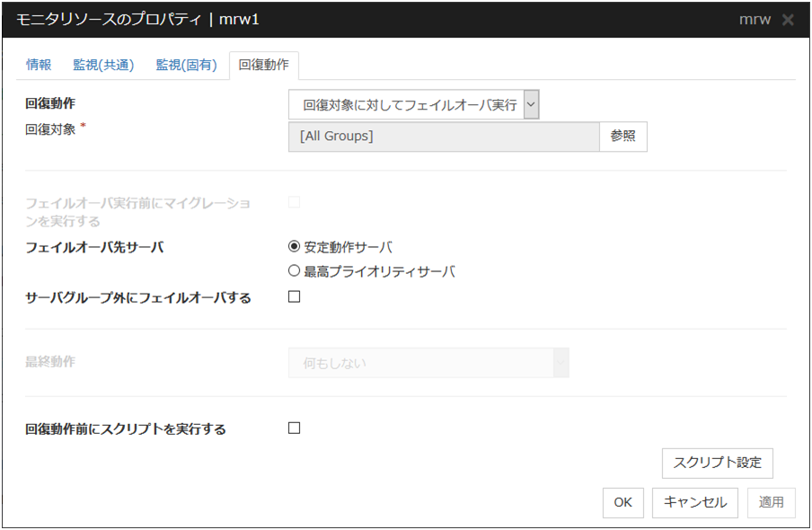Open the 最終動作 dropdown

(428, 363)
